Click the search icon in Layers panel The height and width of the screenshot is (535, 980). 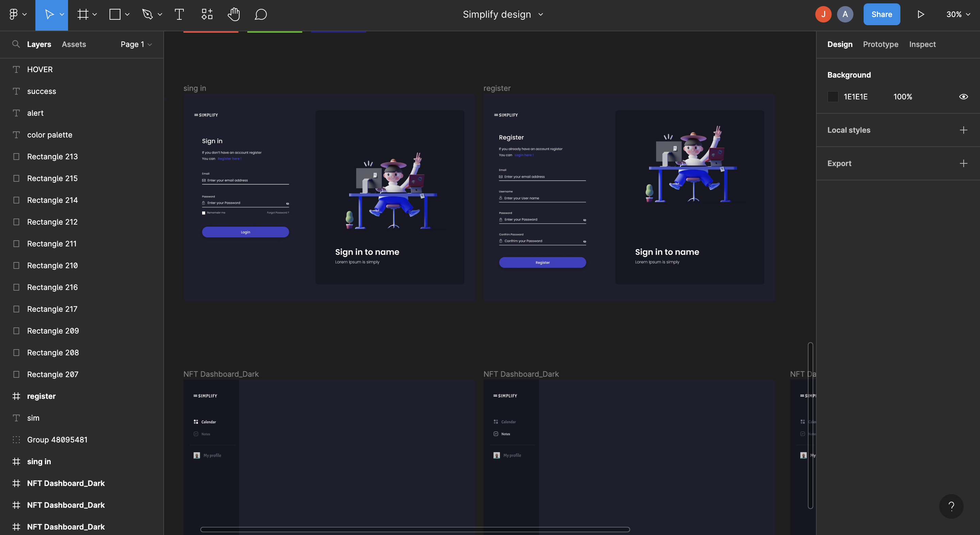pos(16,44)
